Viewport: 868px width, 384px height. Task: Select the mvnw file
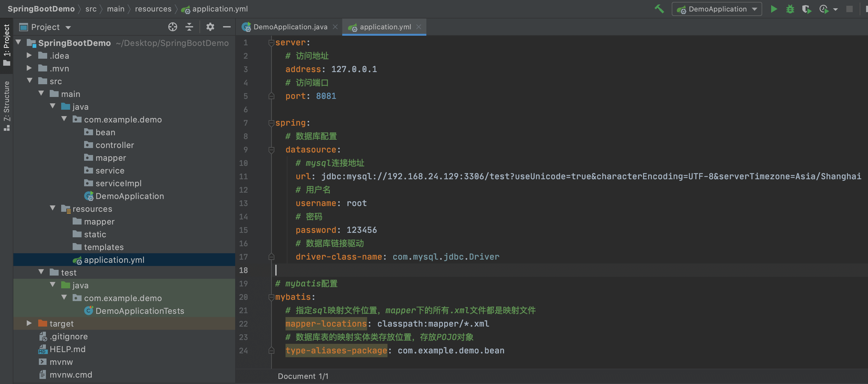tap(61, 362)
